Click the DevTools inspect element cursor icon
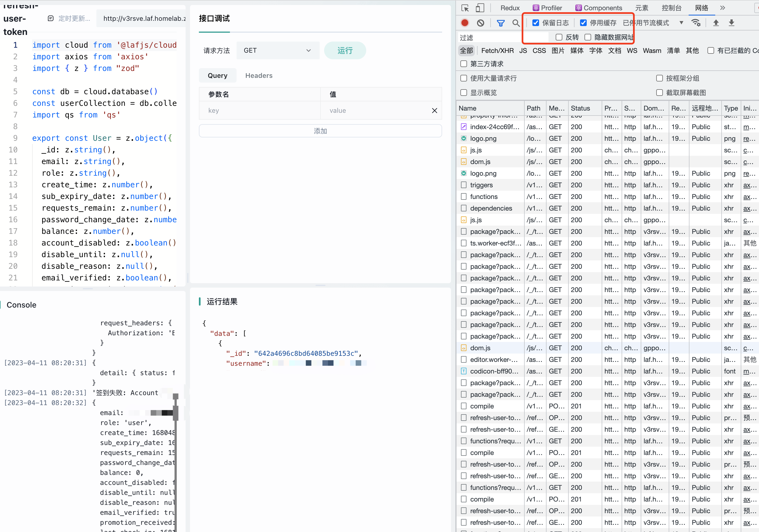Image resolution: width=759 pixels, height=532 pixels. click(465, 8)
